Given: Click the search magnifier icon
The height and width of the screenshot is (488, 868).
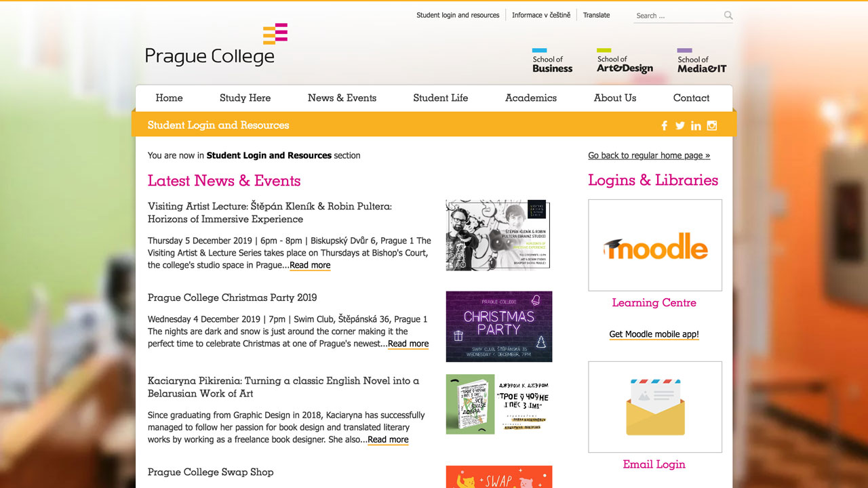Looking at the screenshot, I should [728, 16].
